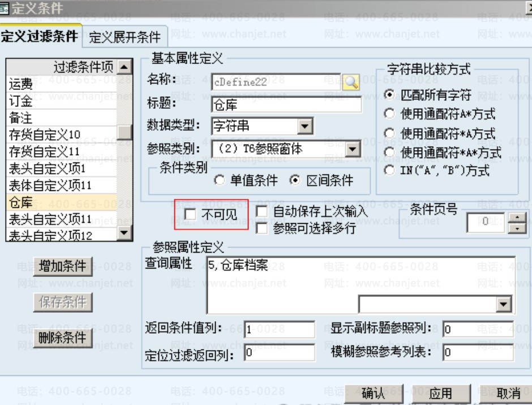Click the 增加条件 button

point(63,266)
